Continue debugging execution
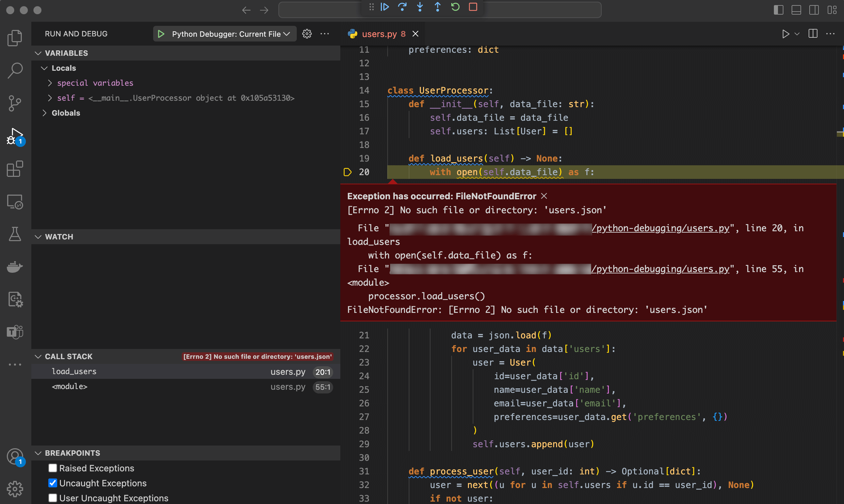The image size is (844, 504). [384, 7]
